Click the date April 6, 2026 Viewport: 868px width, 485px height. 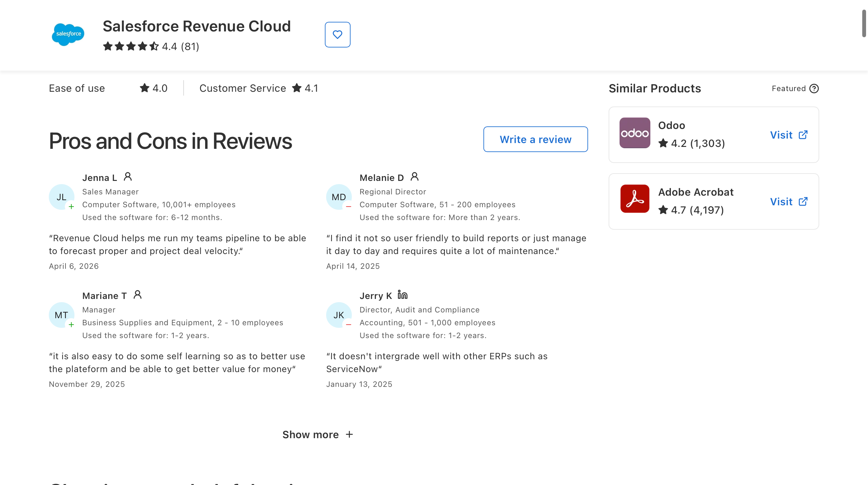[x=74, y=266]
